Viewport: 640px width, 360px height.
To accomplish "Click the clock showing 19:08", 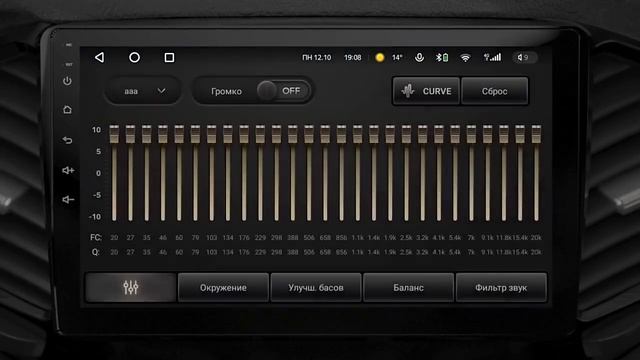I will click(353, 58).
